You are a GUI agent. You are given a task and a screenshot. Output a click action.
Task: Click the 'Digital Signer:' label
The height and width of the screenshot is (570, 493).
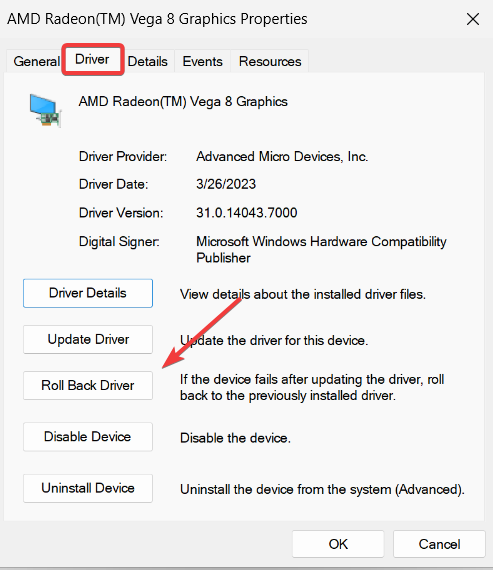119,242
